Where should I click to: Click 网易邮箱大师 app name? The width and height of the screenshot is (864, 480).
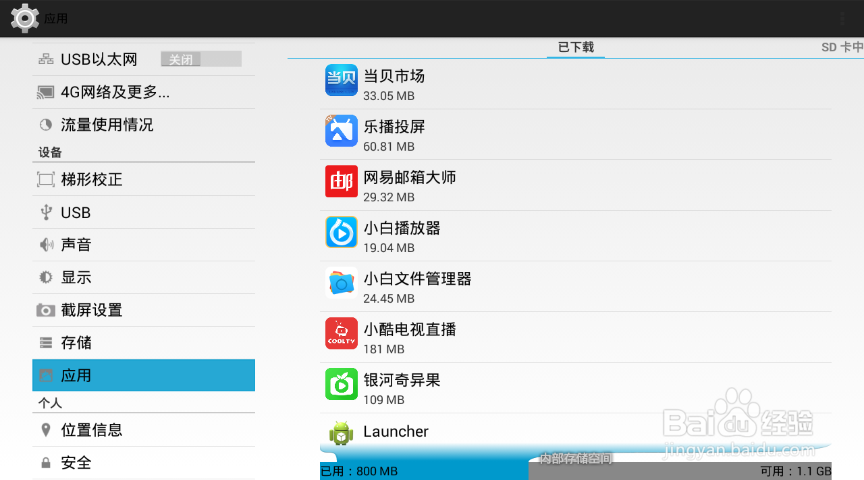(409, 177)
